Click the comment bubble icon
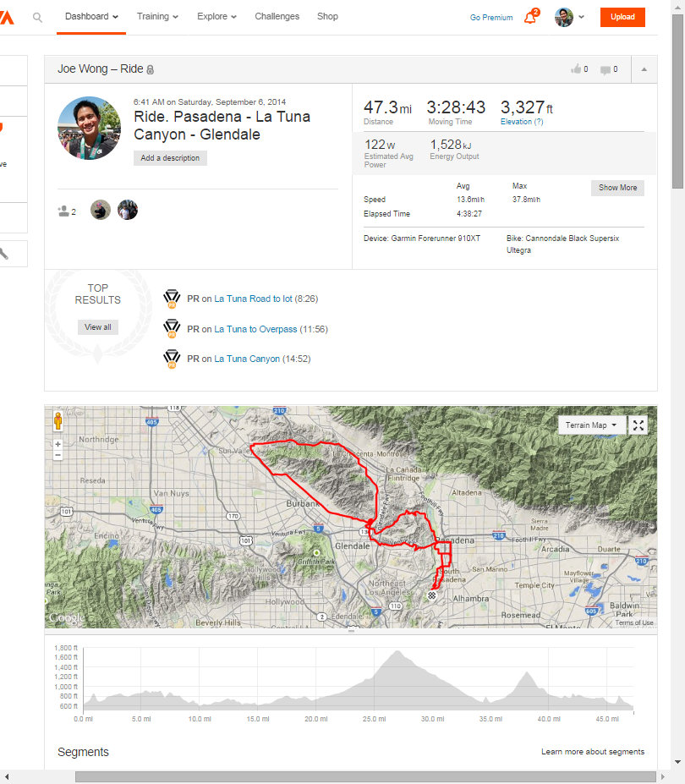The height and width of the screenshot is (784, 685). tap(606, 69)
